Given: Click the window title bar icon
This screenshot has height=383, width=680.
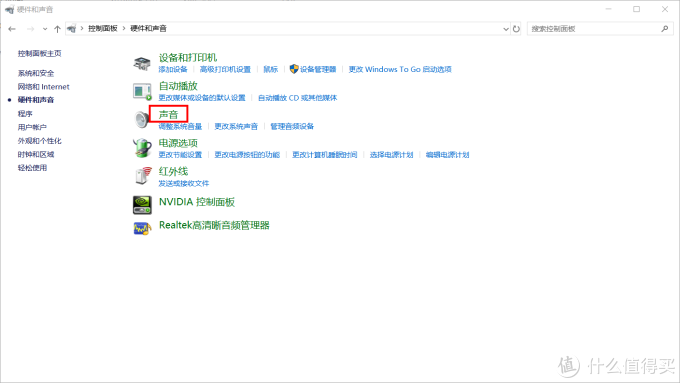Looking at the screenshot, I should click(x=9, y=9).
